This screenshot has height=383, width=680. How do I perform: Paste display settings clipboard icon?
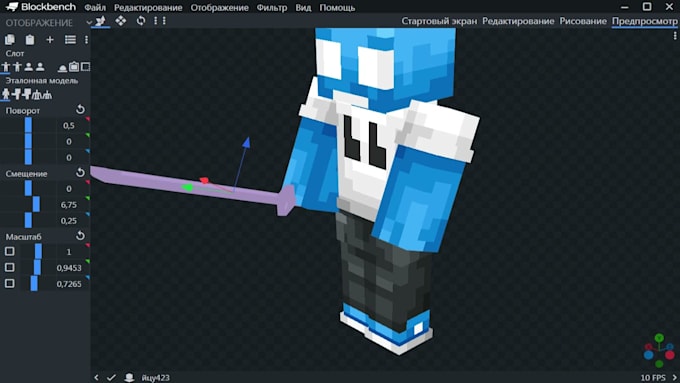(29, 40)
